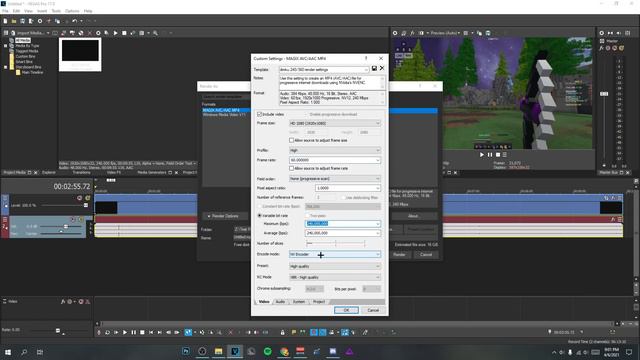Open Windows Search from the taskbar
Viewport: 640px width, 360px height.
(24, 352)
